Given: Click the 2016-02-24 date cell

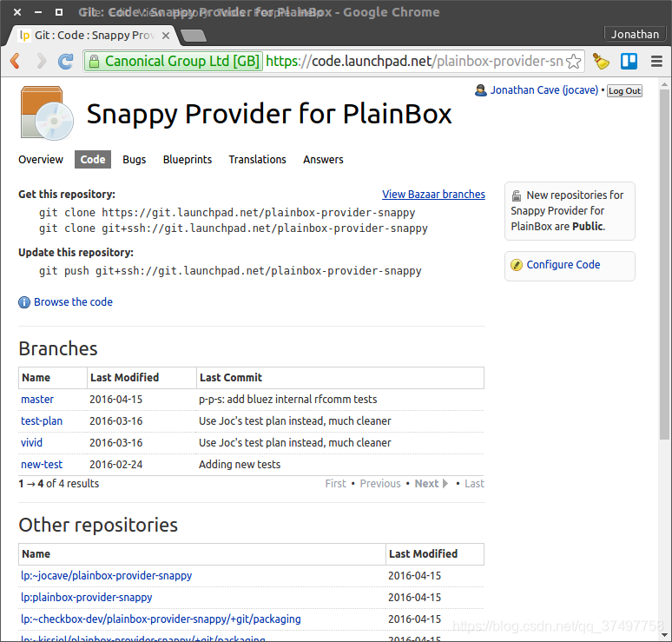Looking at the screenshot, I should [115, 465].
